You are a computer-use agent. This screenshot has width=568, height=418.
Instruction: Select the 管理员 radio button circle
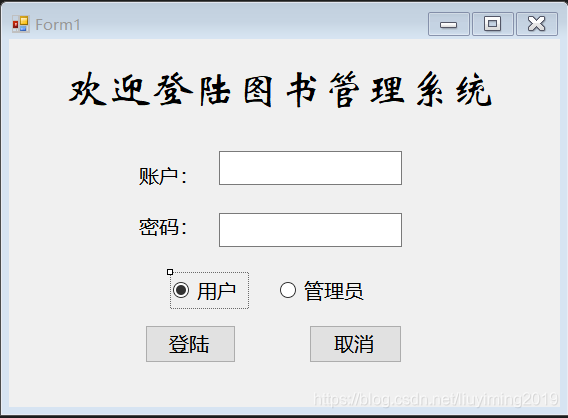point(288,290)
